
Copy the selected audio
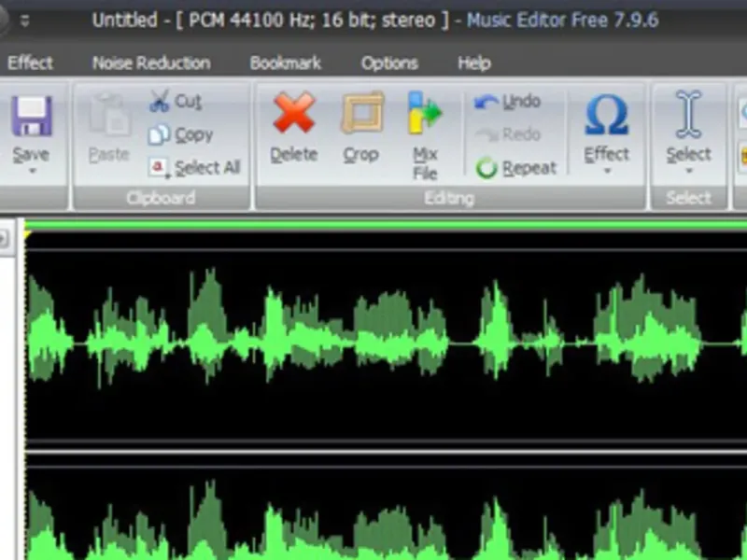click(180, 134)
